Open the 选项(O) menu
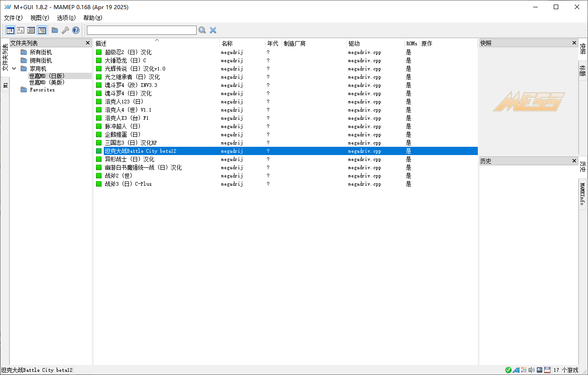588x375 pixels. (x=66, y=18)
